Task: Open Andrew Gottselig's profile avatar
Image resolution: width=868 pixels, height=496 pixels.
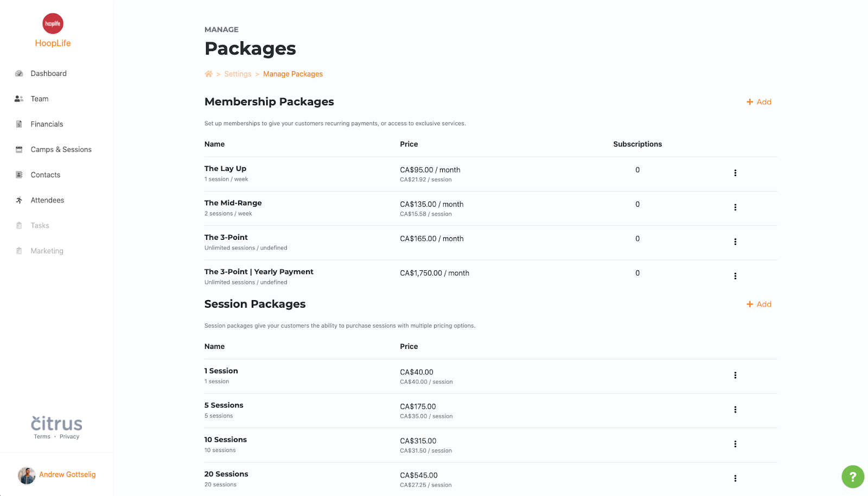Action: point(27,475)
